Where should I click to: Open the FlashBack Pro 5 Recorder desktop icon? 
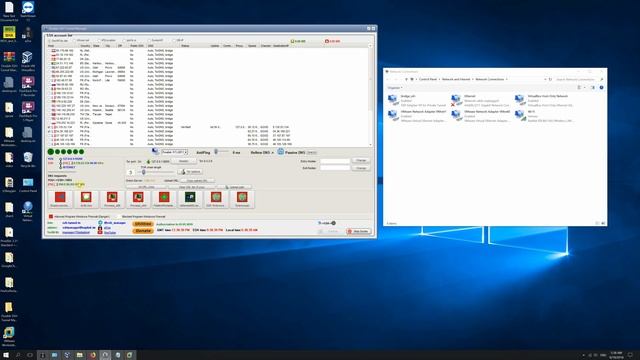(x=28, y=86)
